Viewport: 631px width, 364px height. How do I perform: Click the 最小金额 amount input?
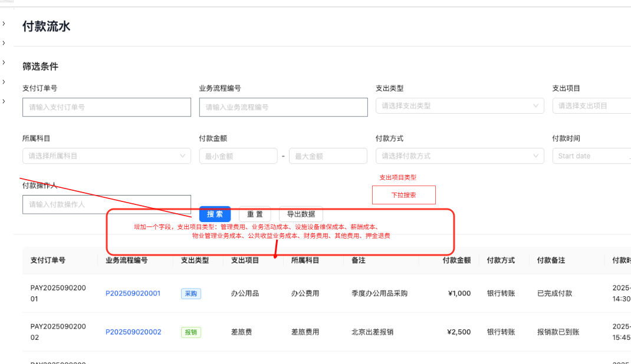(238, 155)
